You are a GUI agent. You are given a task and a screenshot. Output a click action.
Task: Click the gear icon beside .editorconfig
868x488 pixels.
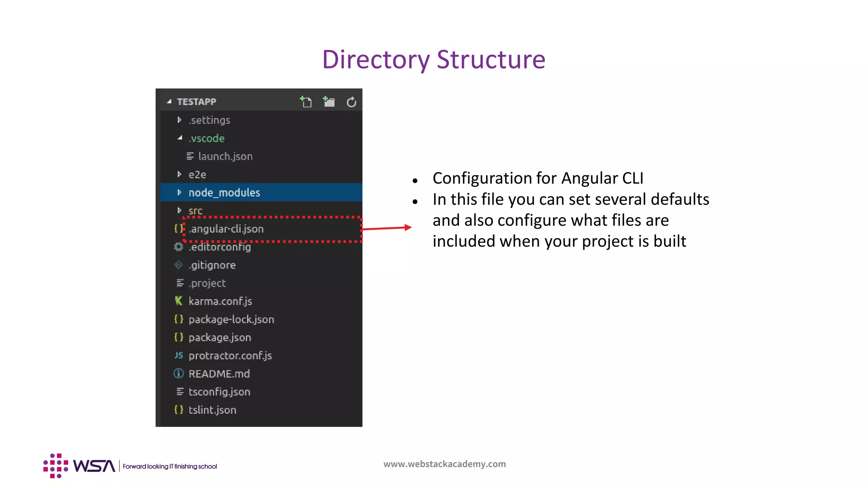tap(178, 247)
